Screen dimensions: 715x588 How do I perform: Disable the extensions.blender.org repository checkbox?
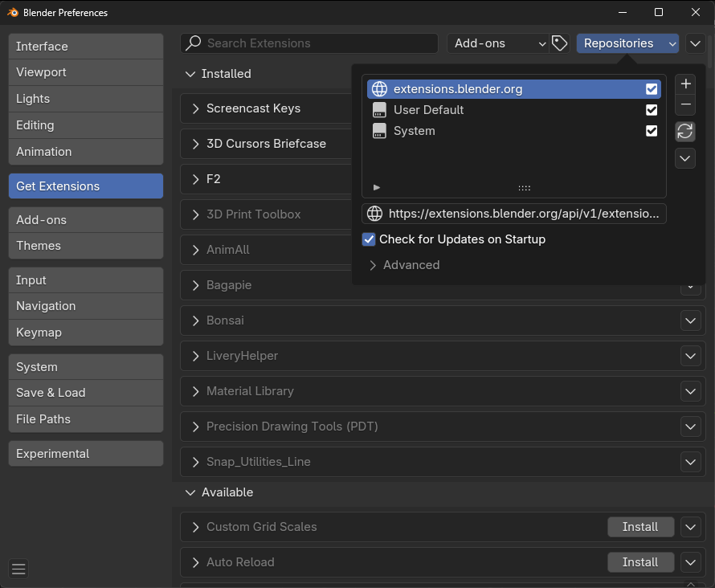652,89
